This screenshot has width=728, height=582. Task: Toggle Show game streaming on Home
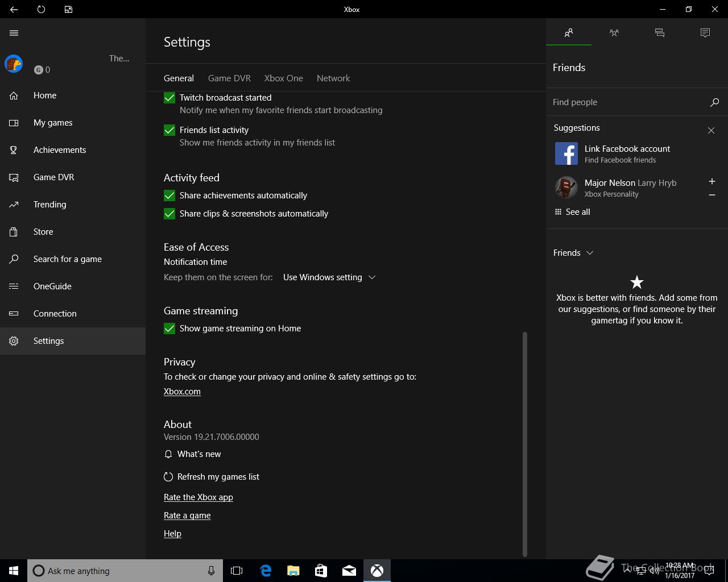click(x=169, y=329)
